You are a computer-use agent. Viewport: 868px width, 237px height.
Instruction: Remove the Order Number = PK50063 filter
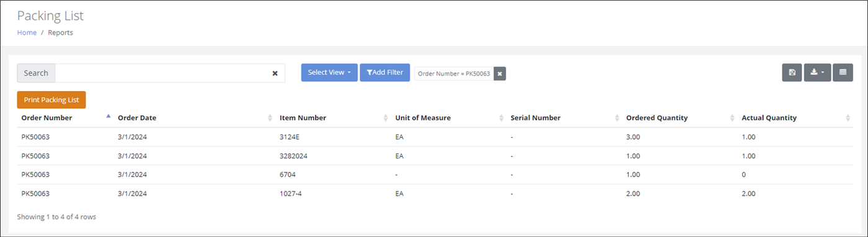coord(500,73)
